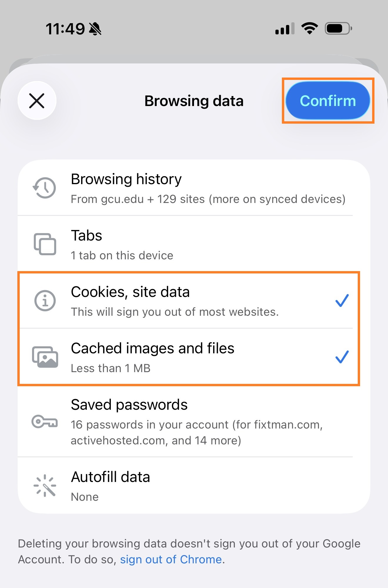Screen dimensions: 388x588
Task: Click the Browsing history clock icon
Action: [x=44, y=188]
